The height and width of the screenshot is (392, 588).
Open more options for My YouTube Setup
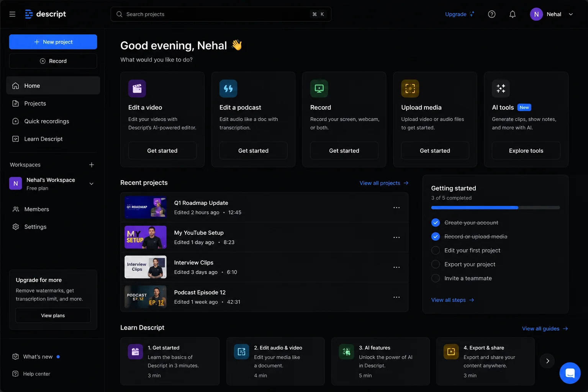coord(396,237)
